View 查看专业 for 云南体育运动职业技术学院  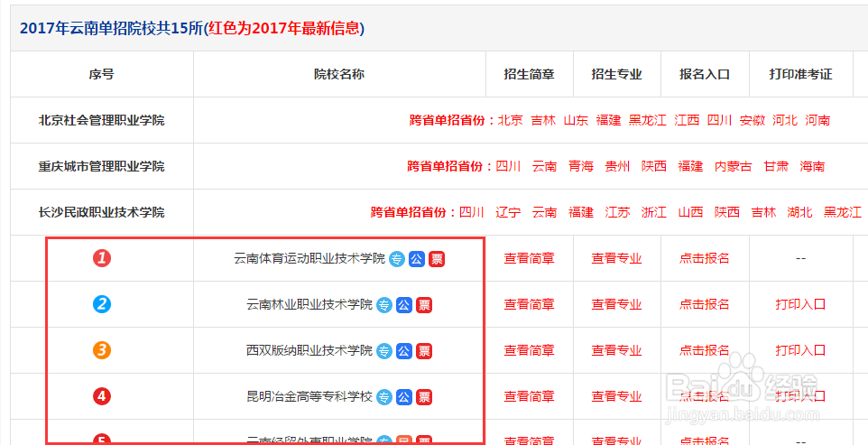(x=616, y=258)
